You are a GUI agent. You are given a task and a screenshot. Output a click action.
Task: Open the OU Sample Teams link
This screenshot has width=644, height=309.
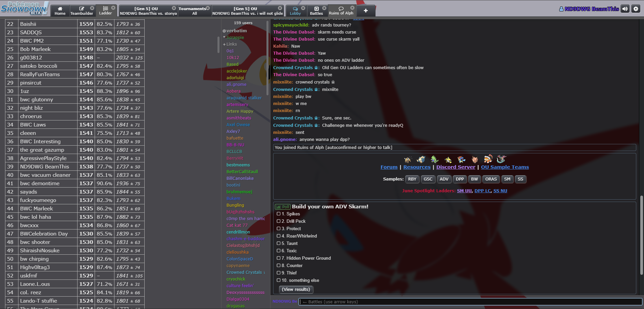(505, 167)
